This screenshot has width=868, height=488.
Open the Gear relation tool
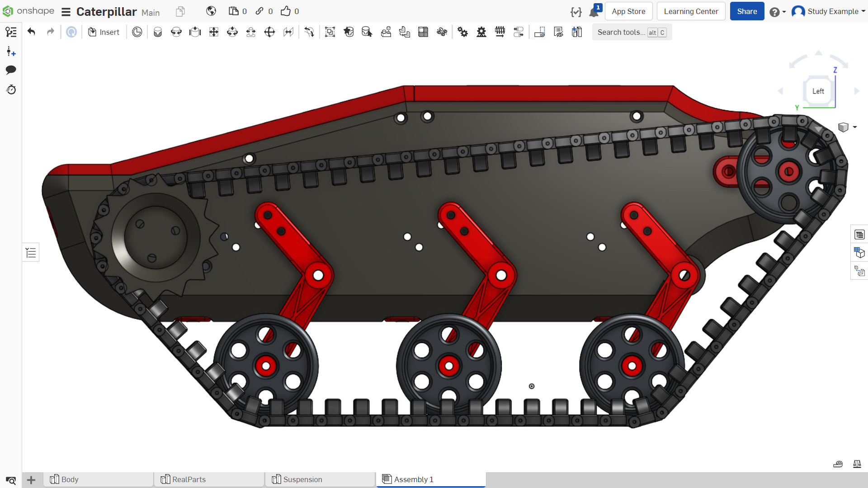tap(462, 32)
